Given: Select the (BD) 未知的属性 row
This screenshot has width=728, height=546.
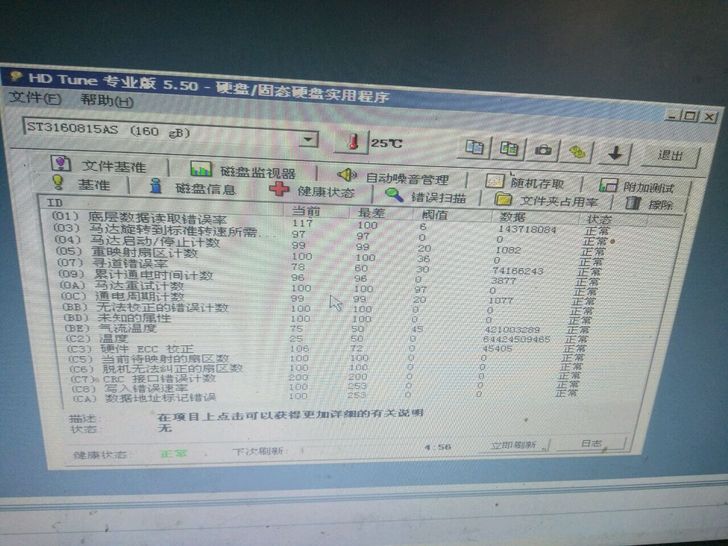Looking at the screenshot, I should coord(326,319).
